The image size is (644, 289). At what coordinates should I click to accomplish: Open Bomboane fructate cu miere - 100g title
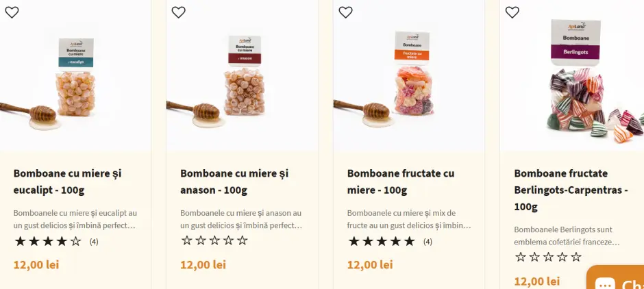[401, 181]
